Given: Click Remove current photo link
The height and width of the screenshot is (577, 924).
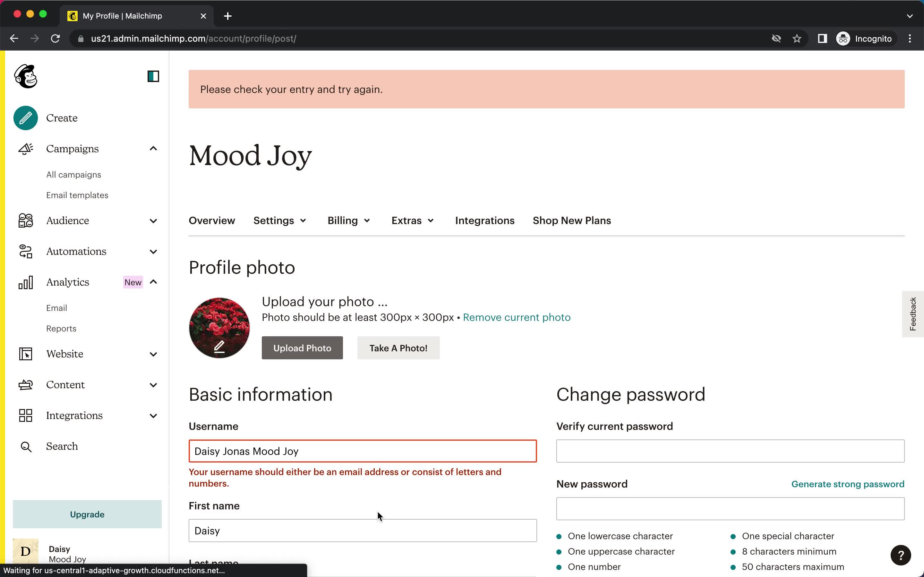Looking at the screenshot, I should [x=517, y=317].
